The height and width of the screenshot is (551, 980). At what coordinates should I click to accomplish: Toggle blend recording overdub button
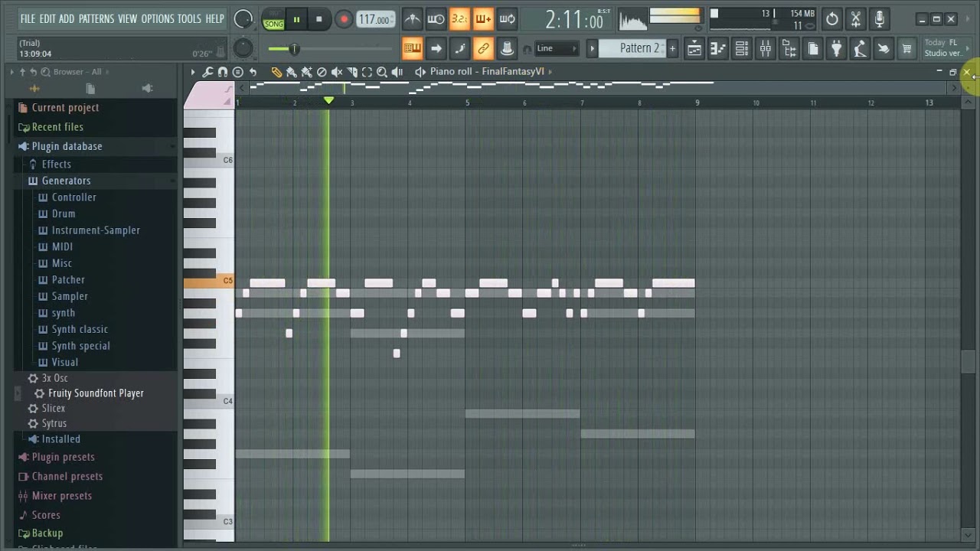click(x=483, y=19)
